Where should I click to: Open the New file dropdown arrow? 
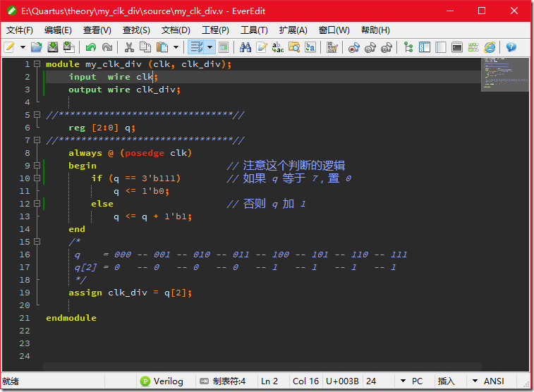pyautogui.click(x=23, y=47)
